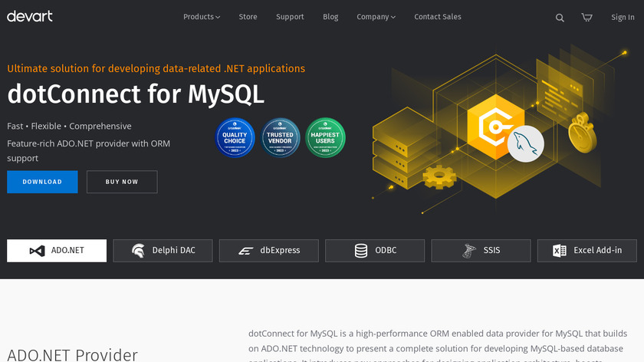Image resolution: width=644 pixels, height=362 pixels.
Task: Switch to the SSIS tab
Action: pos(481,251)
